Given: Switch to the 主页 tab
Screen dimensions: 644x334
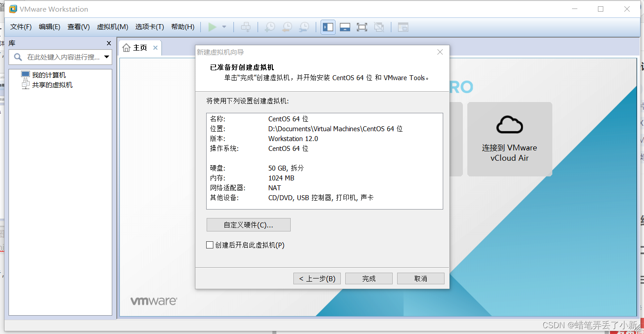Looking at the screenshot, I should [140, 47].
